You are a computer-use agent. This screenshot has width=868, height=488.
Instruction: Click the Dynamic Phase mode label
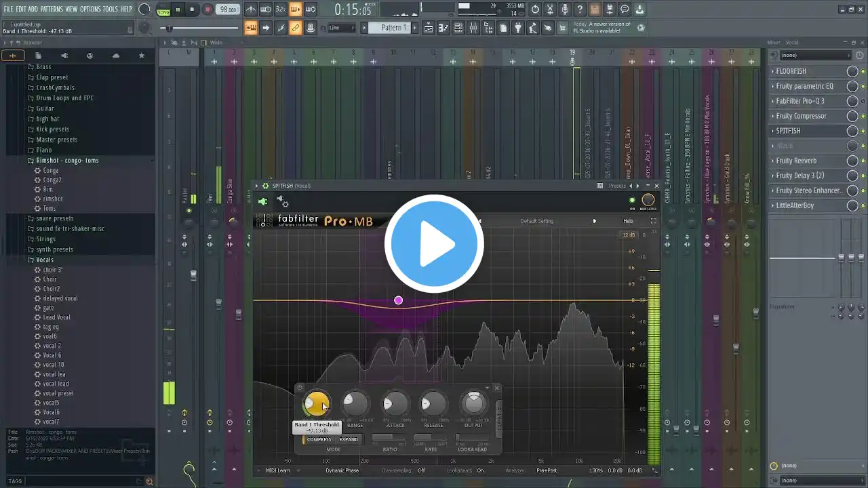(342, 470)
